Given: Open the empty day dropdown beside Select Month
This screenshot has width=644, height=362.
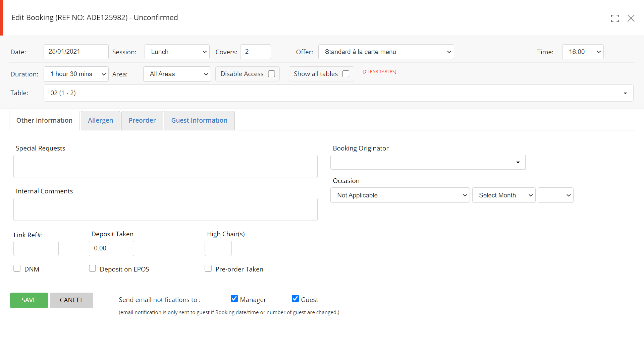Looking at the screenshot, I should click(x=555, y=195).
